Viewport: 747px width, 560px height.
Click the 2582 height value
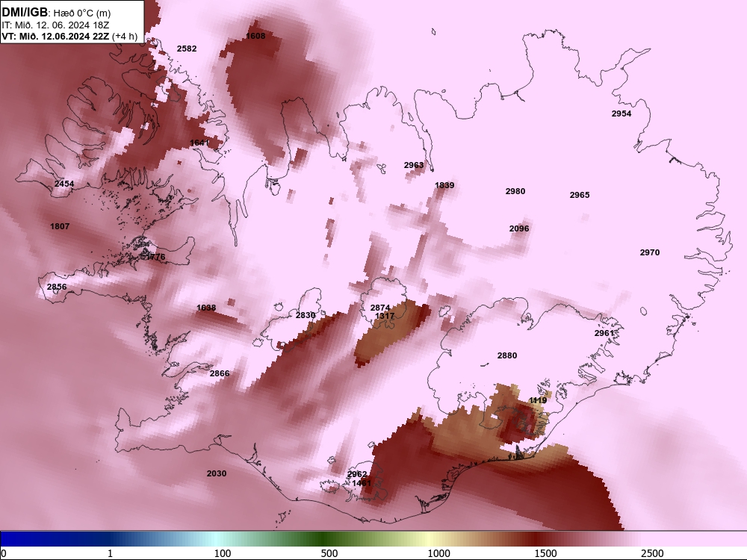click(186, 49)
